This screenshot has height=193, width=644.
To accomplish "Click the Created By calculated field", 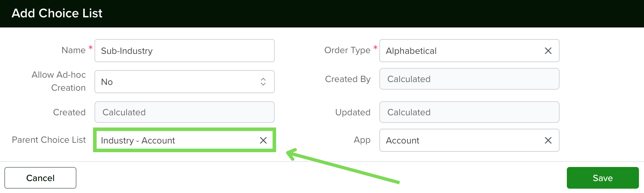I will (x=469, y=79).
